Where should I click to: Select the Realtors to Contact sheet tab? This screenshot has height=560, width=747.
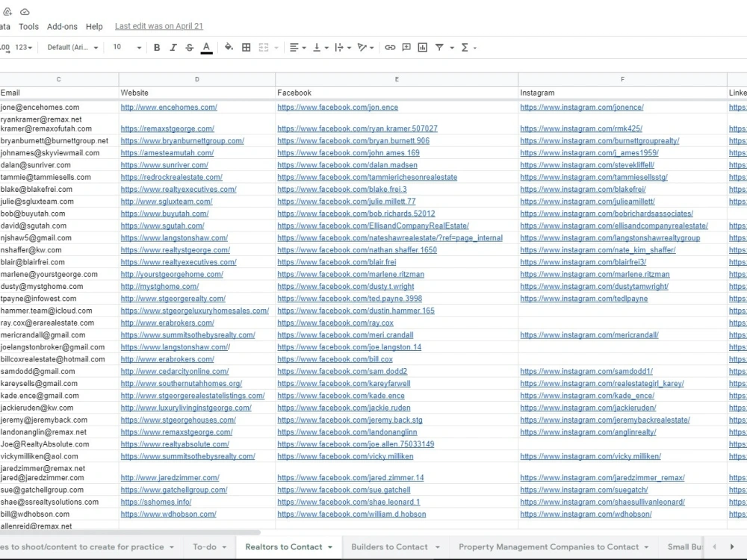(x=283, y=547)
